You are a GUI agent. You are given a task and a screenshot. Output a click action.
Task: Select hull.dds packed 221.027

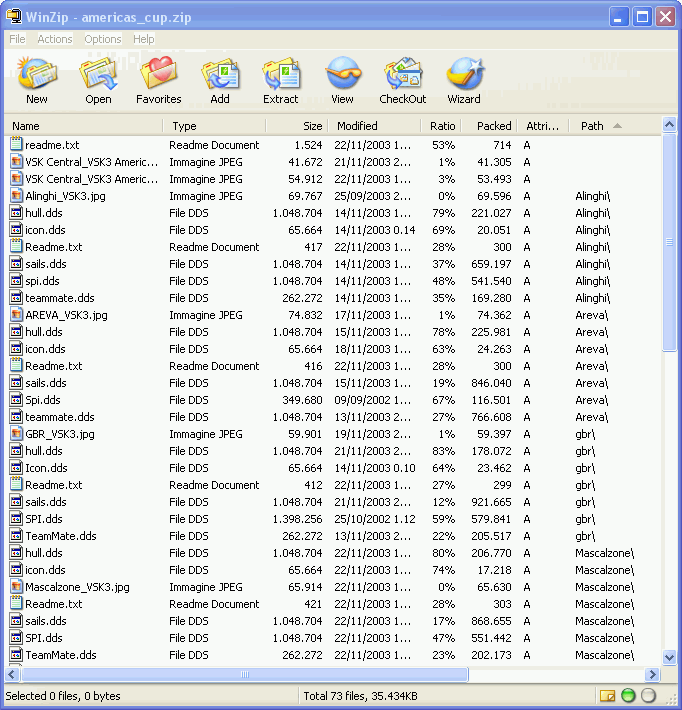coord(44,213)
